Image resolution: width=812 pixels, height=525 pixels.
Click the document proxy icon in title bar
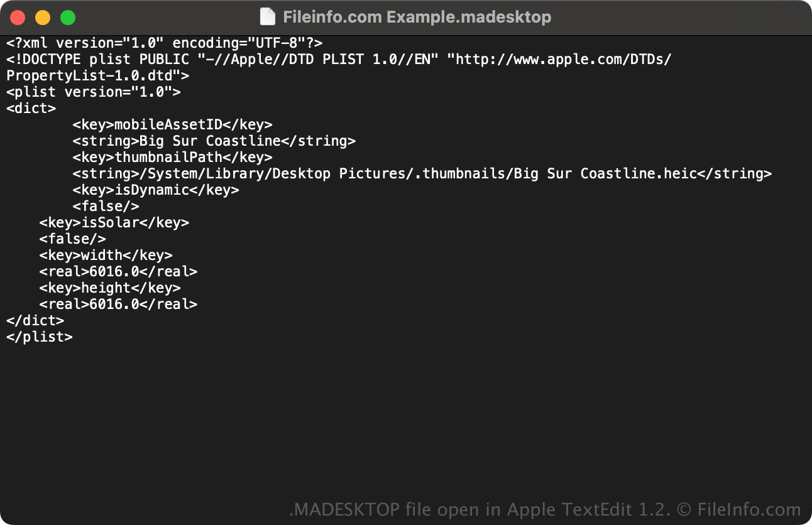(268, 17)
